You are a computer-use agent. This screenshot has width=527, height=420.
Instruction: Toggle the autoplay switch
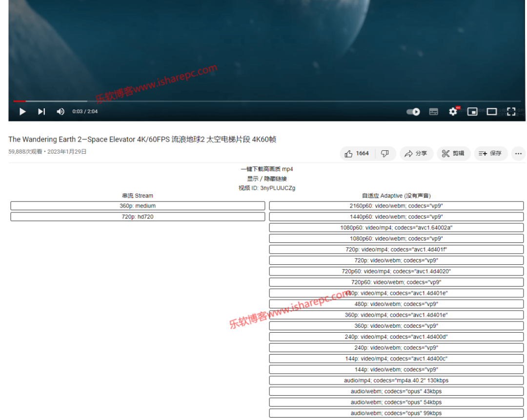pyautogui.click(x=413, y=112)
